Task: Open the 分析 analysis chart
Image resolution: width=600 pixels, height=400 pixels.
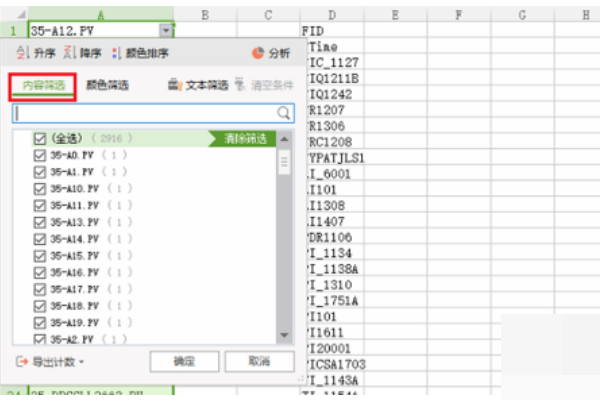Action: coord(271,53)
